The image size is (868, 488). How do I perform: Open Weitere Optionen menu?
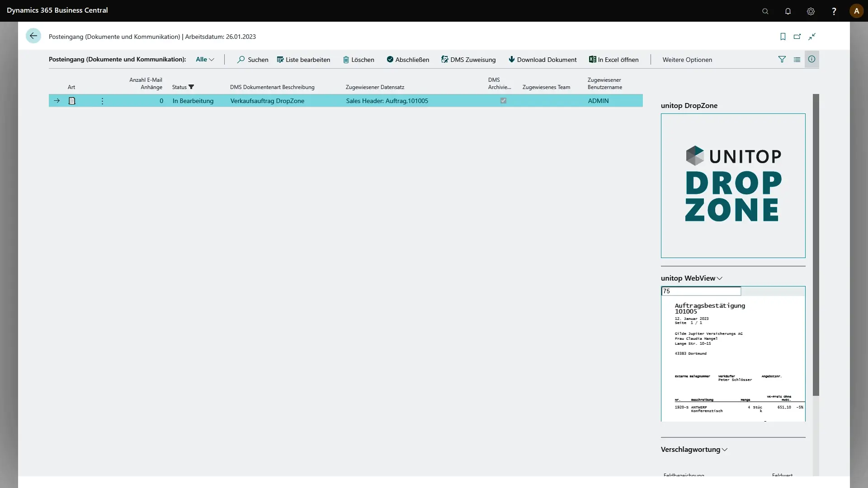tap(687, 60)
